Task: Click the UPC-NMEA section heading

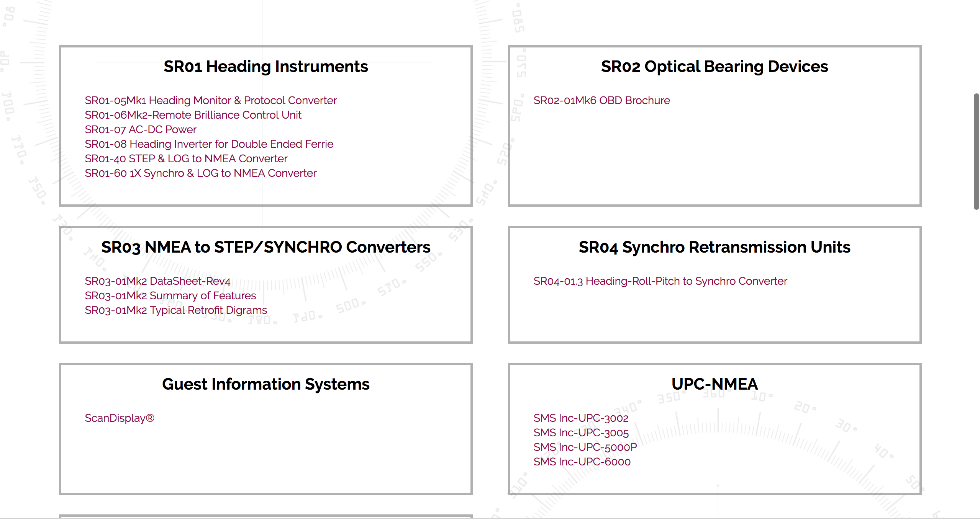Action: (714, 384)
